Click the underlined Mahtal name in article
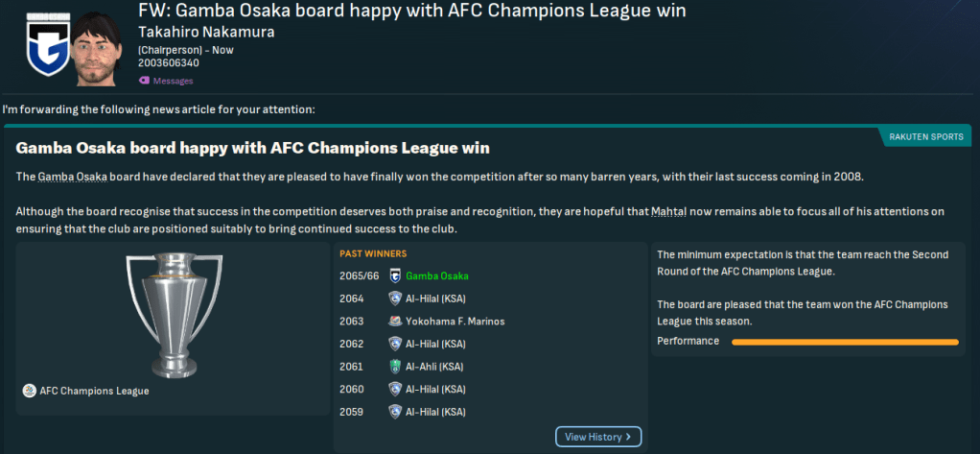This screenshot has width=980, height=454. tap(669, 210)
